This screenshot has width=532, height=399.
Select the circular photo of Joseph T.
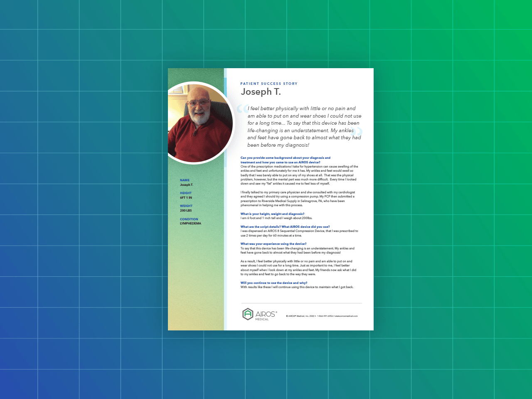point(200,123)
